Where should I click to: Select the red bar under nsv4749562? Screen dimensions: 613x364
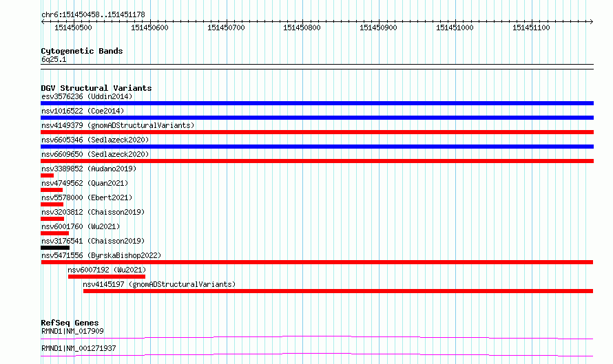click(x=52, y=190)
